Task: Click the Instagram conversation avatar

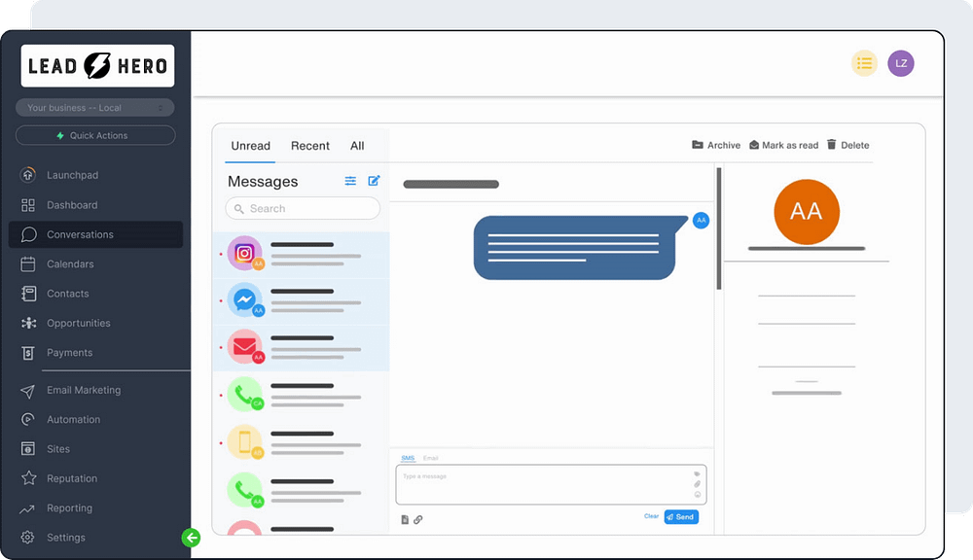Action: click(244, 252)
